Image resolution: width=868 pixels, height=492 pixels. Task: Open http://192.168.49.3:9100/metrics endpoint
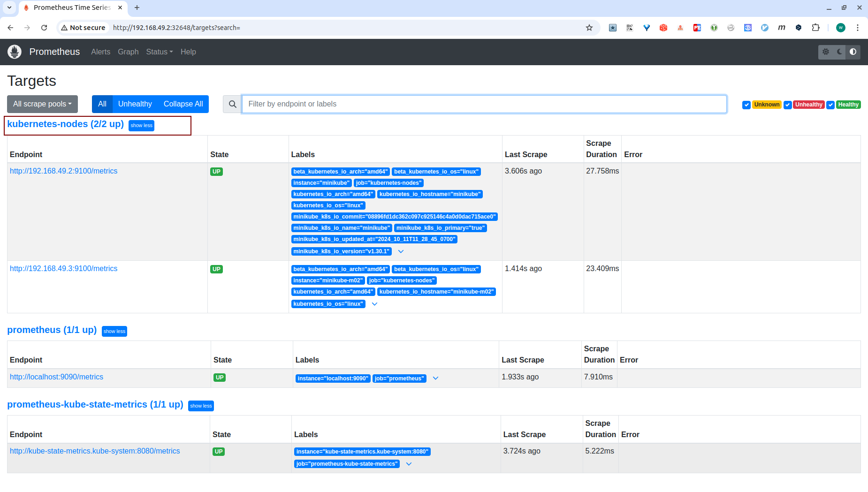[x=64, y=269]
